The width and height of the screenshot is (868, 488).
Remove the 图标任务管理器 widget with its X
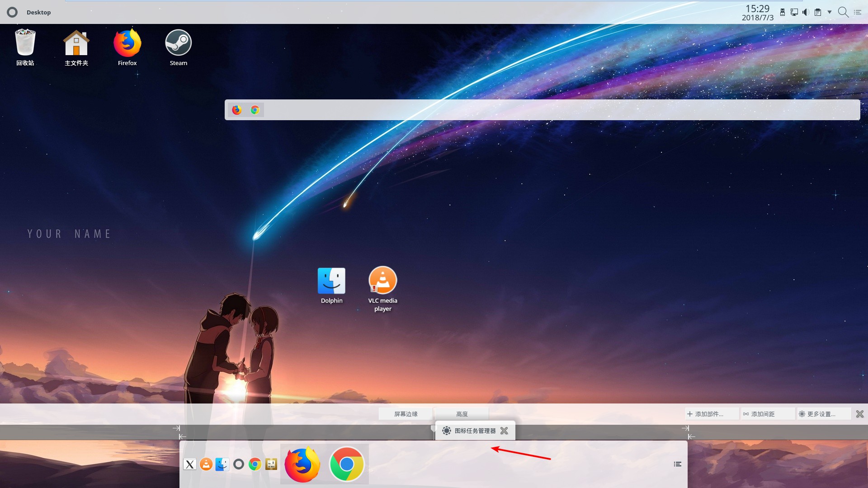pos(504,431)
